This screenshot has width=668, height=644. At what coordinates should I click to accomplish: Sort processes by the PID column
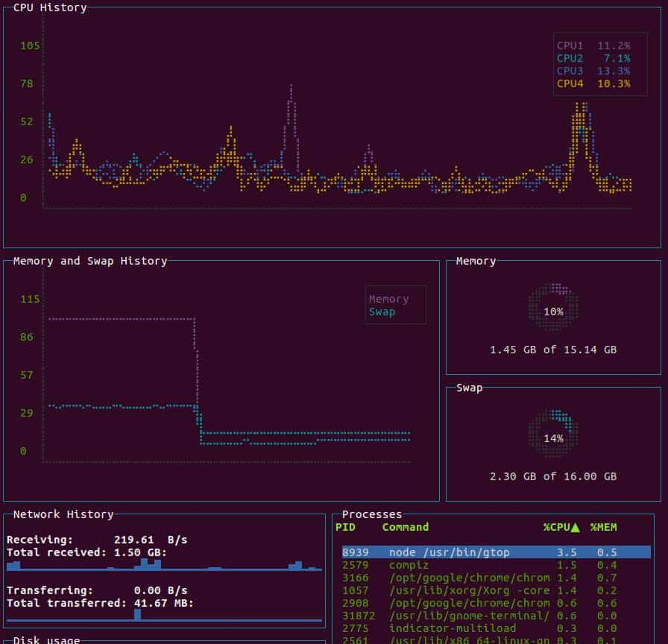(349, 527)
